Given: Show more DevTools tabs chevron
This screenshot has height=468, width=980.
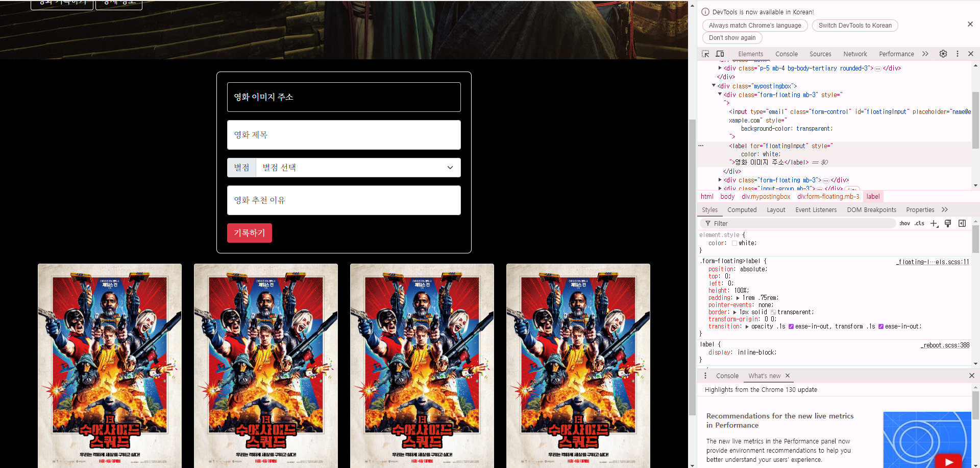Looking at the screenshot, I should [925, 54].
